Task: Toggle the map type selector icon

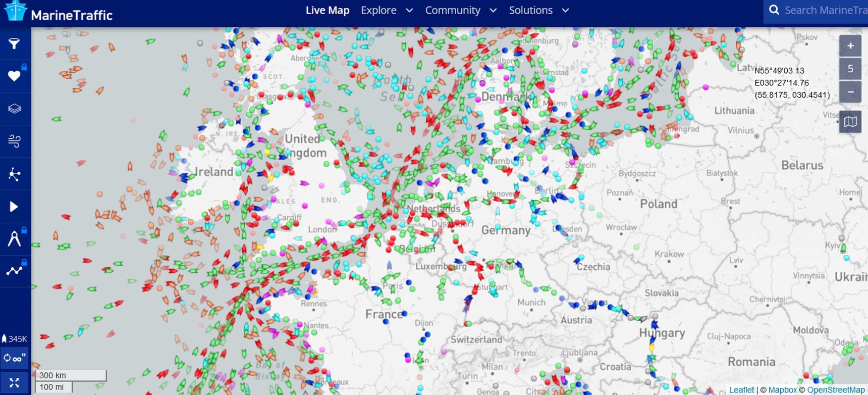Action: tap(850, 122)
